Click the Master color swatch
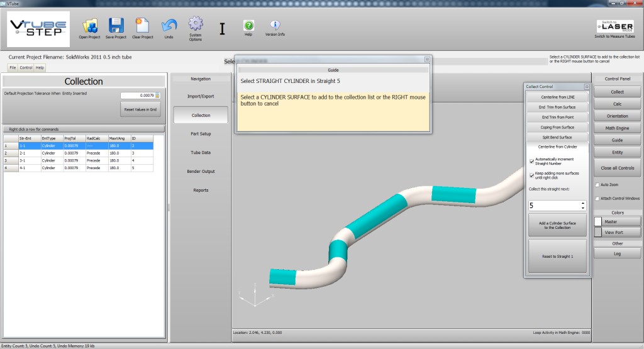The height and width of the screenshot is (349, 644). (x=598, y=221)
